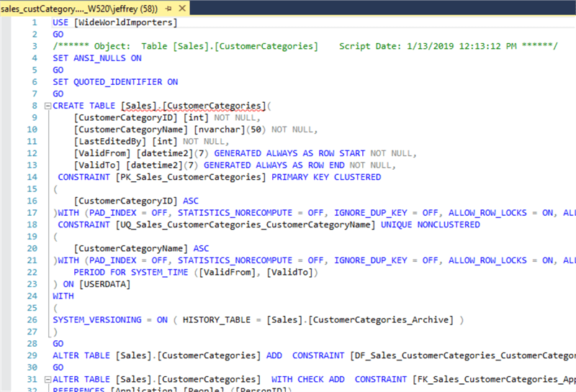
Task: Click UNIQUE NONCLUSTERED keywords
Action: 431,224
